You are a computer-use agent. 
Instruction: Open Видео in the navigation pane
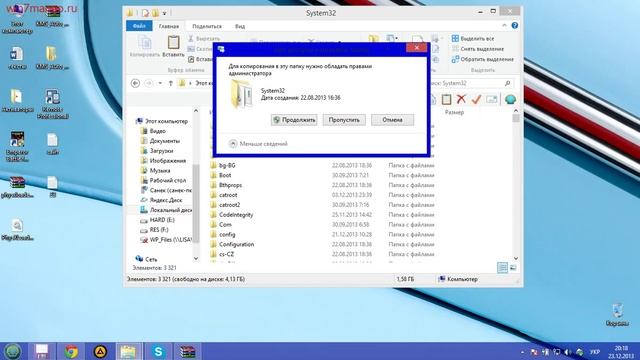pos(153,131)
